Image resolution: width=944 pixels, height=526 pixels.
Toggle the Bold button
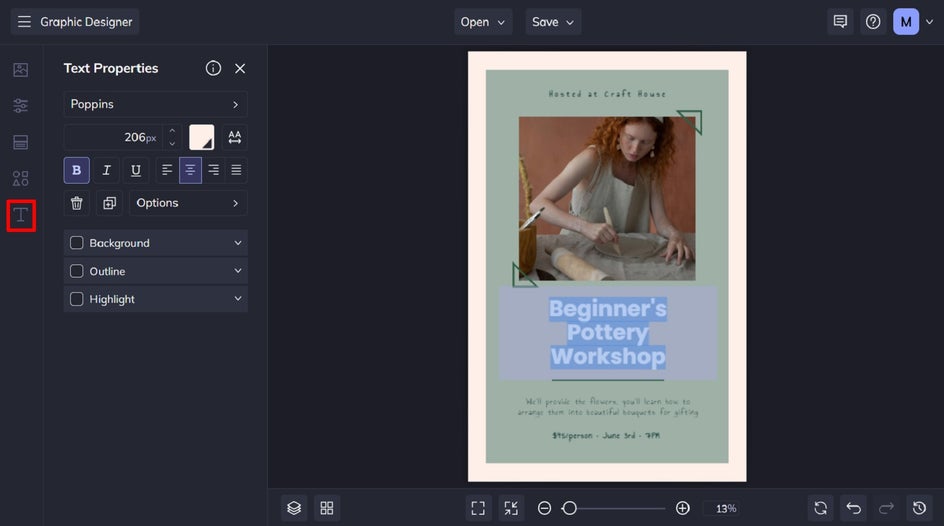pos(77,170)
